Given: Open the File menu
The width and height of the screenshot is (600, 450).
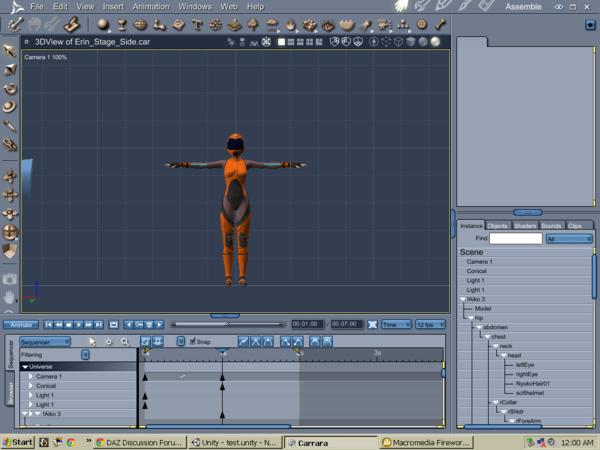Looking at the screenshot, I should (x=37, y=7).
